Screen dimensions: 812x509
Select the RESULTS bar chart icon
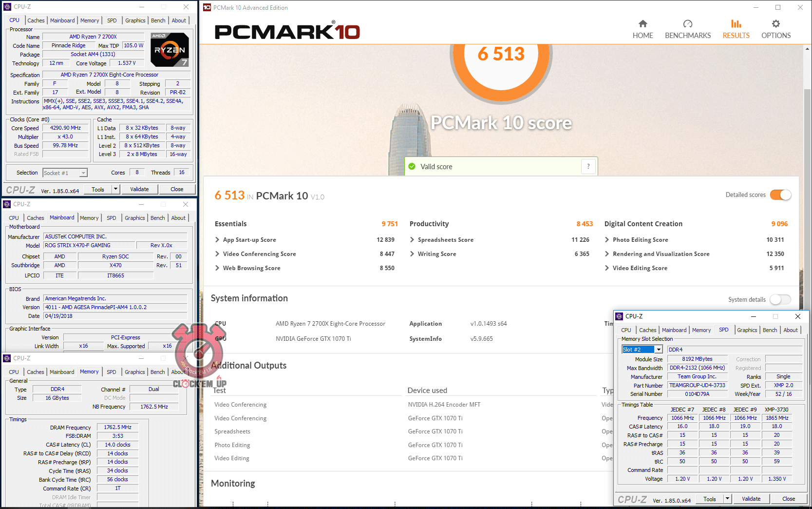(x=736, y=24)
